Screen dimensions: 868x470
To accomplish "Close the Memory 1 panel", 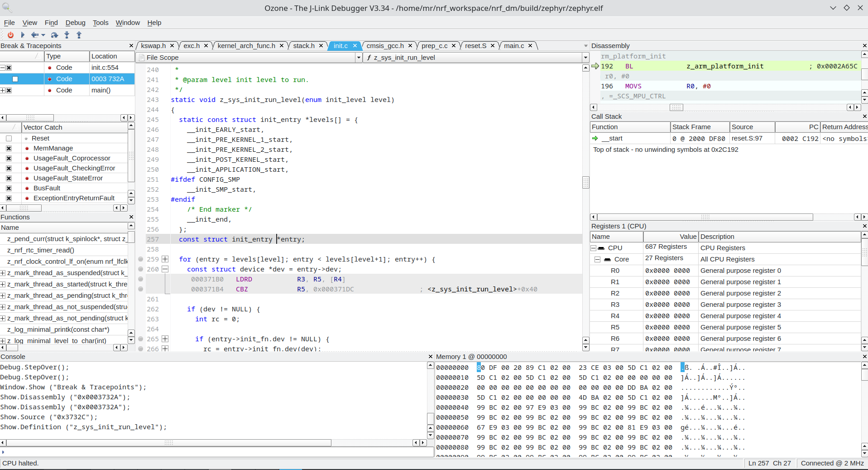I will click(x=864, y=357).
